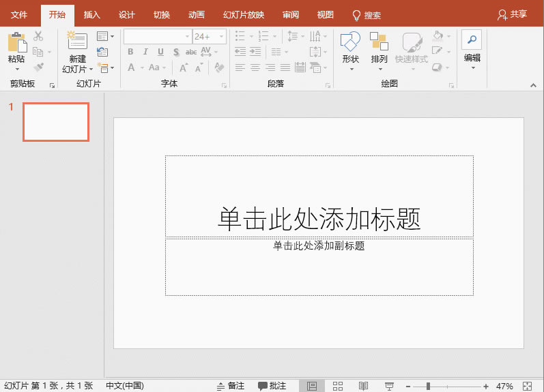Expand the font color A dropdown
The image size is (544, 392).
pos(142,67)
